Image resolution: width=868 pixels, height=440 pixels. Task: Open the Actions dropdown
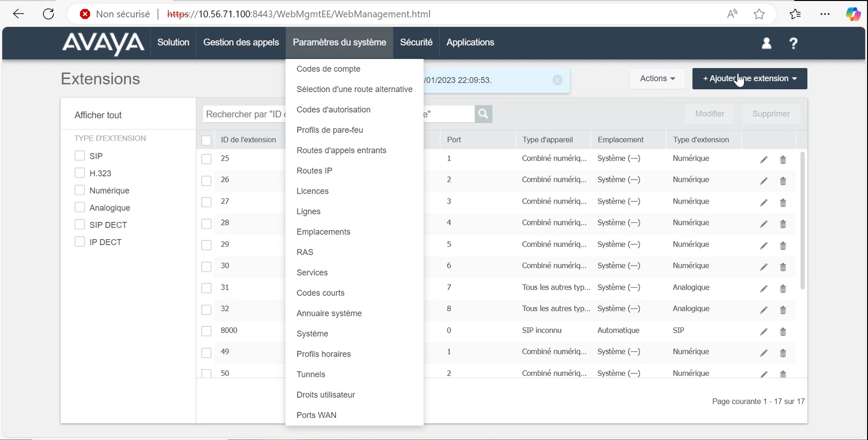tap(657, 79)
